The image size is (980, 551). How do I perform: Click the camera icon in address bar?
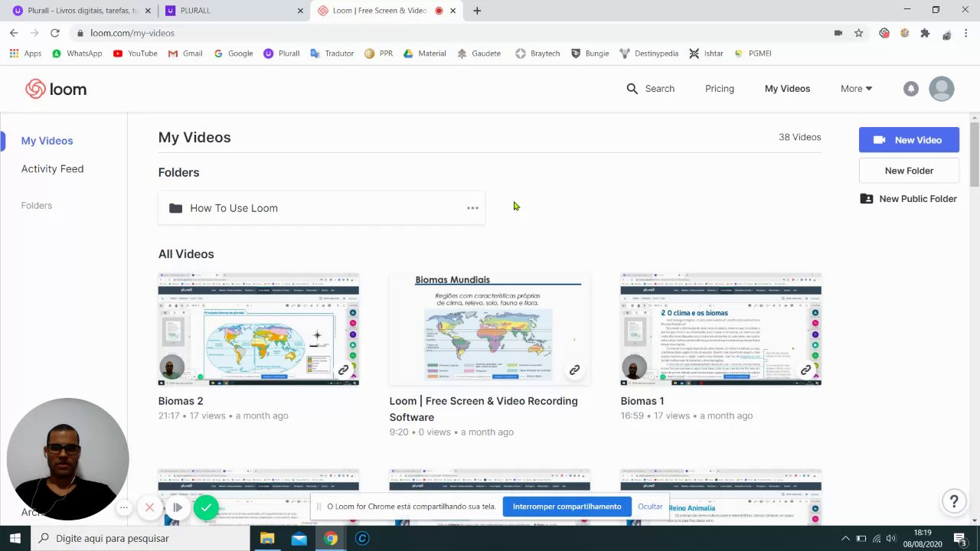tap(838, 33)
